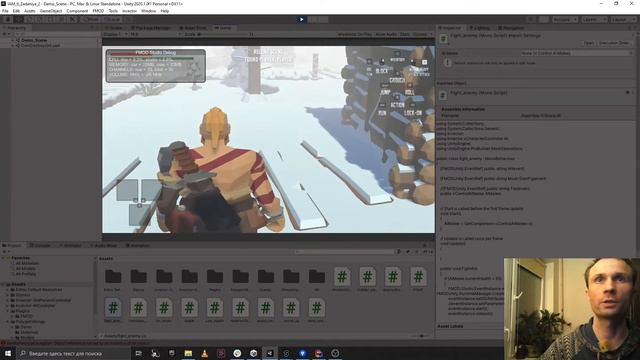Open the Account dropdown

click(565, 19)
